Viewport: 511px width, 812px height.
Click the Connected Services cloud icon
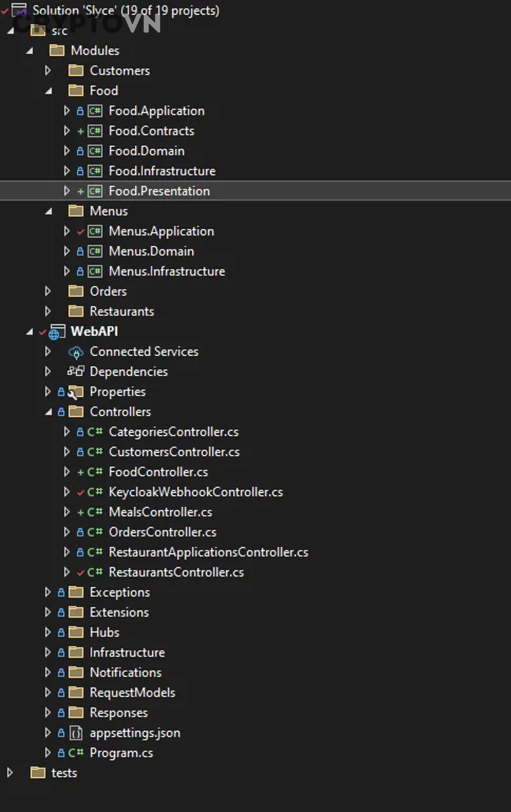click(x=76, y=352)
